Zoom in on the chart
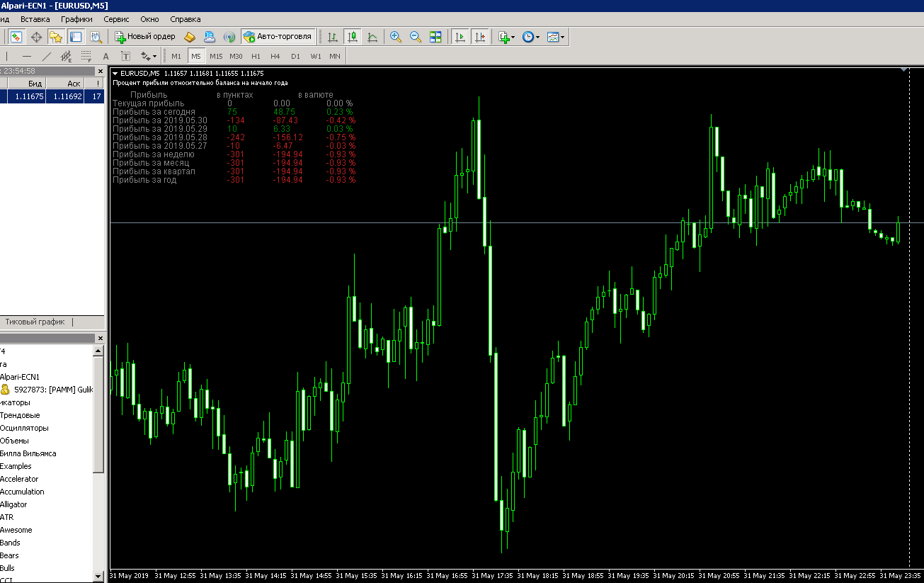 [396, 37]
